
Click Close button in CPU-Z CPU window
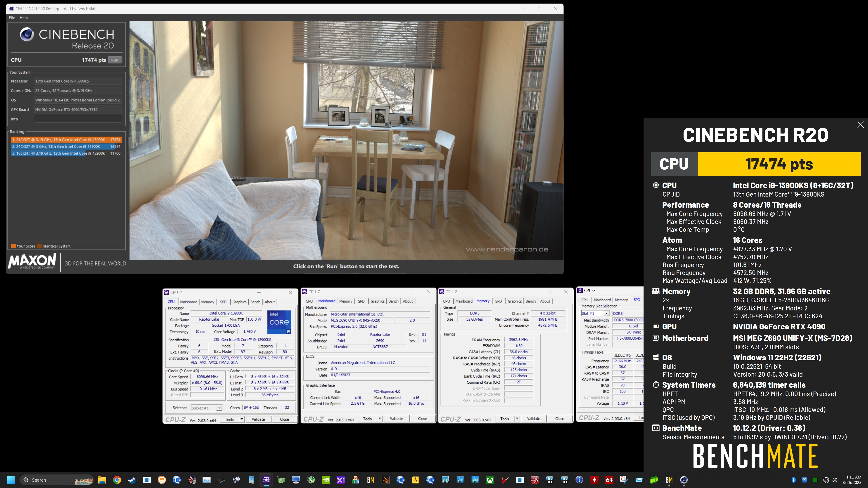[284, 419]
